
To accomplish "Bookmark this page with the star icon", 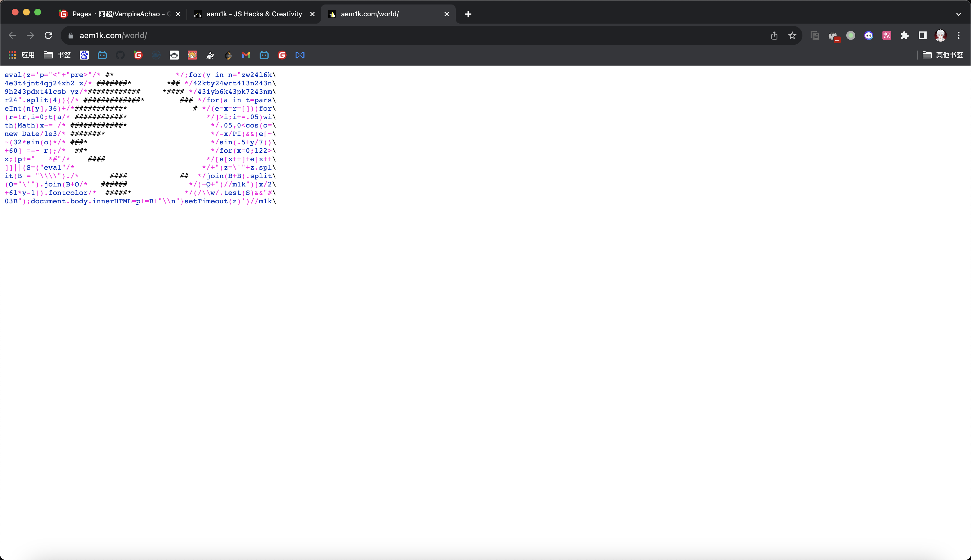I will tap(792, 35).
